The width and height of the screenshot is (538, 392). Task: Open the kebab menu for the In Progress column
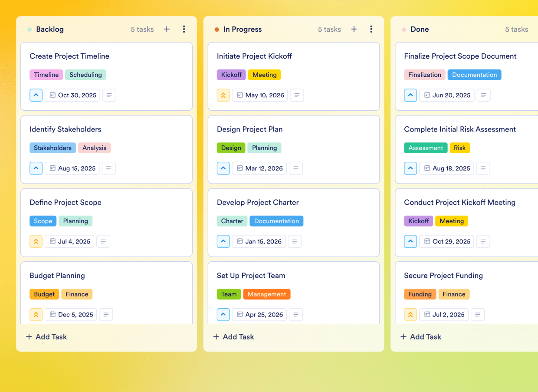coord(371,29)
